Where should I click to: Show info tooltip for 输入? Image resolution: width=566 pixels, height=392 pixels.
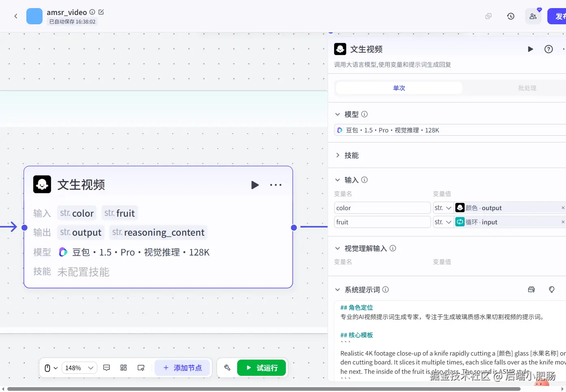pyautogui.click(x=364, y=180)
